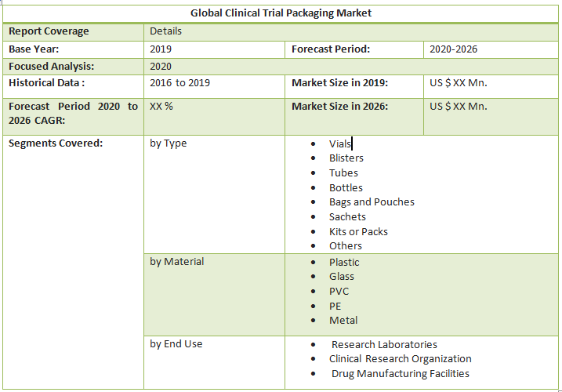Select the by Material segment cell
Image resolution: width=562 pixels, height=392 pixels.
click(x=176, y=262)
